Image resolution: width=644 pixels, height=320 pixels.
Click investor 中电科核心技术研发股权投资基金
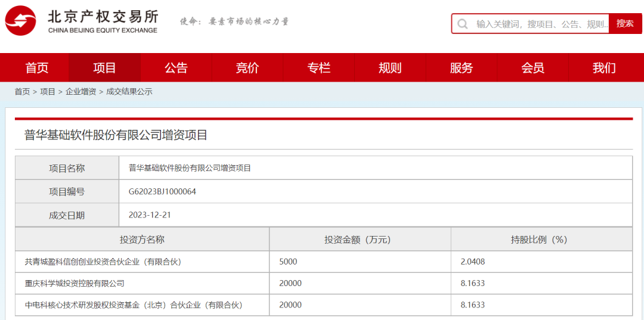coord(134,305)
